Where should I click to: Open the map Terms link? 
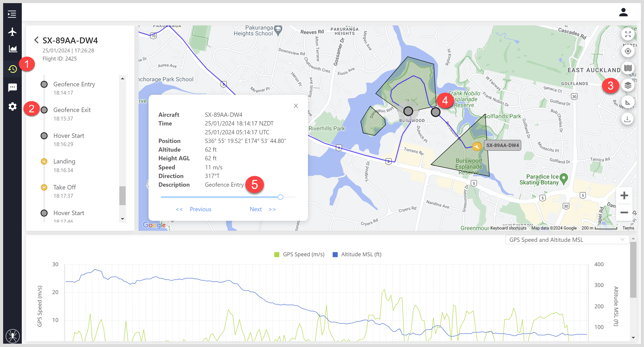[628, 228]
